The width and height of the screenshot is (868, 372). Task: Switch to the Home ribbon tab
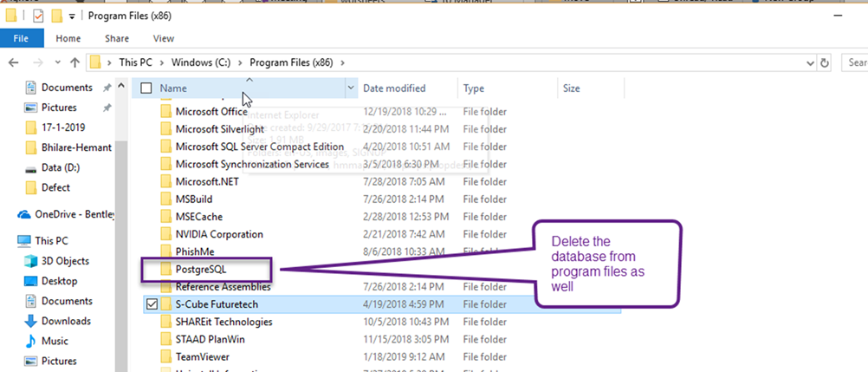point(68,38)
